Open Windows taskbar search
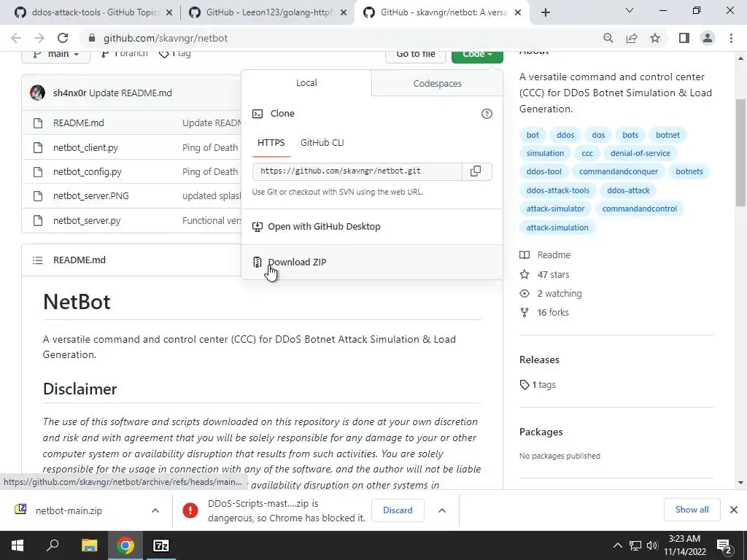 53,545
